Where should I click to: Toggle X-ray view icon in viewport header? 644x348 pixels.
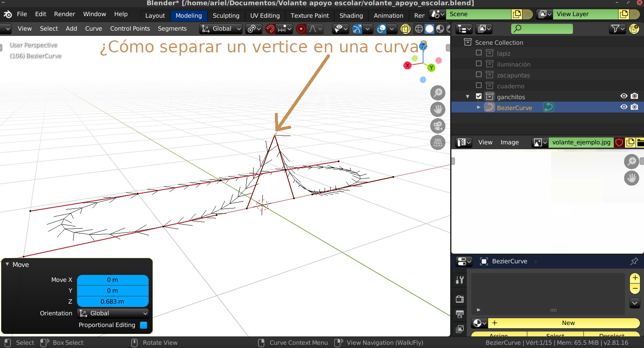(405, 29)
